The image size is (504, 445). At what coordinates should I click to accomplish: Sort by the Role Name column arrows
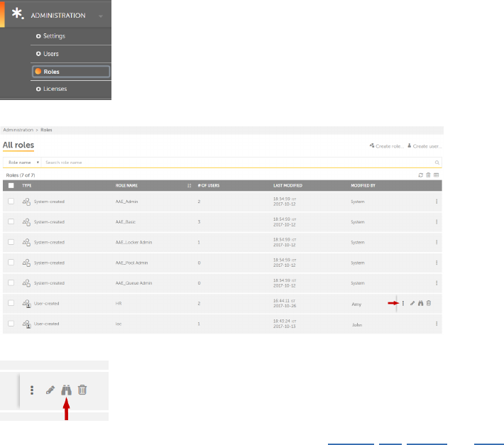(x=189, y=185)
